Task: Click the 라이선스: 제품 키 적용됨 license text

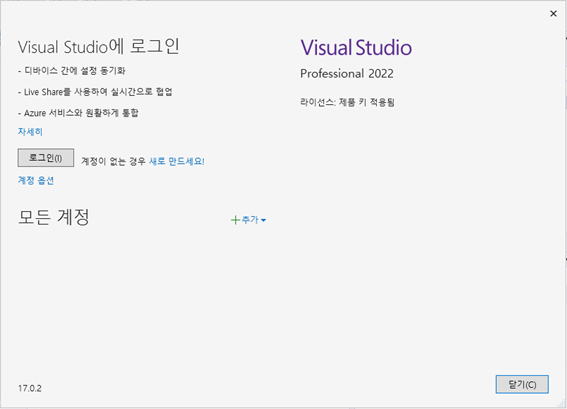Action: point(347,102)
